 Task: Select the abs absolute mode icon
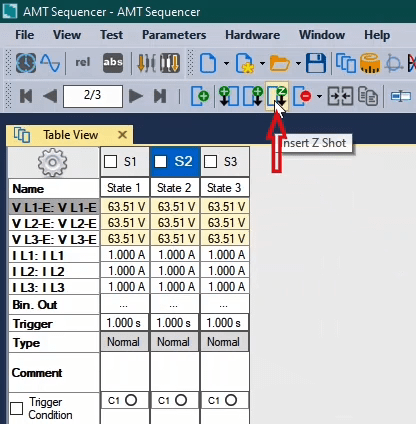pos(113,63)
